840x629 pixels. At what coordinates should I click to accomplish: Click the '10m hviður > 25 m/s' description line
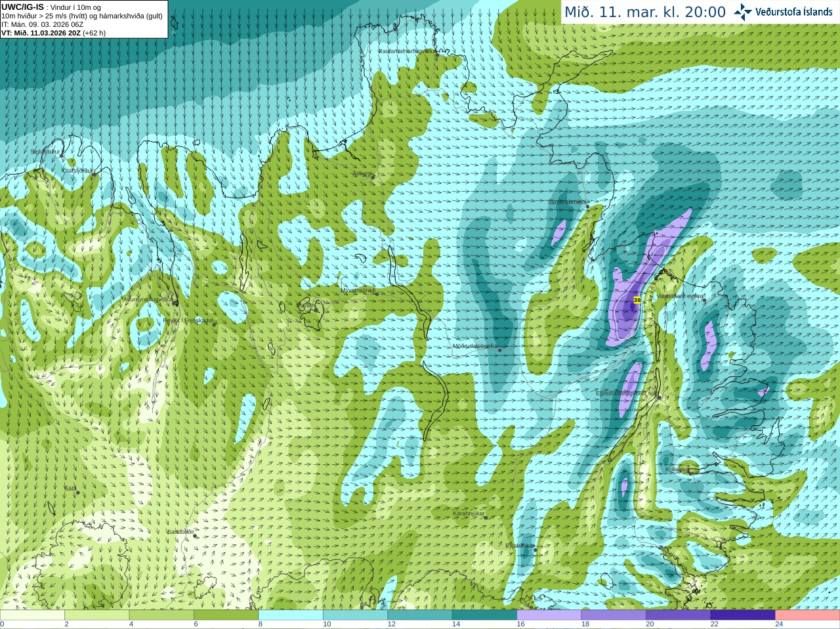point(82,16)
